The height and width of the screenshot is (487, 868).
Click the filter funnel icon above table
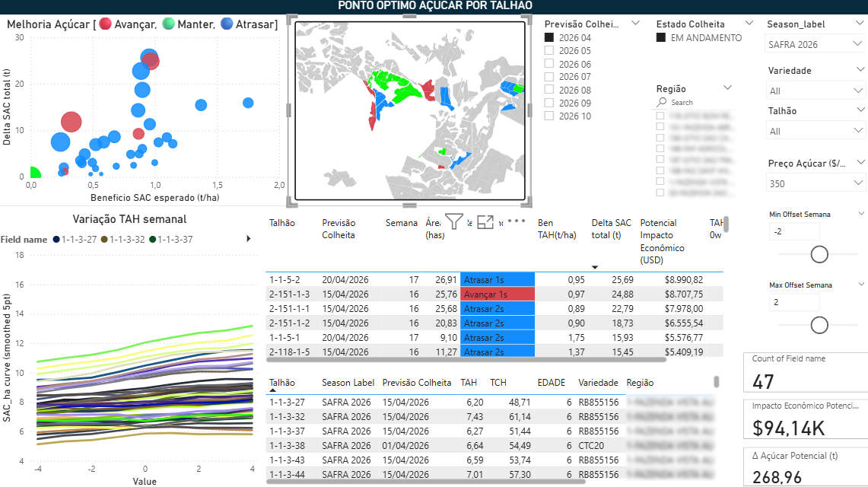(x=454, y=222)
